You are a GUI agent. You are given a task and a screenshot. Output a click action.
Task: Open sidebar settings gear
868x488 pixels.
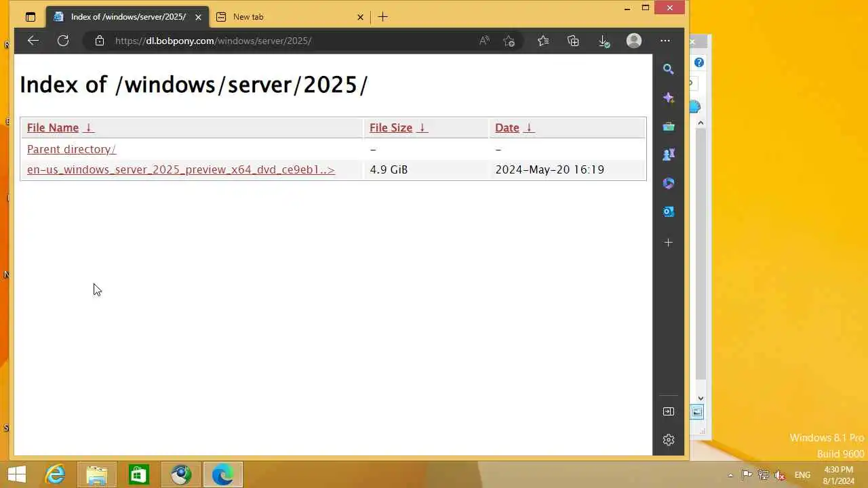[x=669, y=440]
